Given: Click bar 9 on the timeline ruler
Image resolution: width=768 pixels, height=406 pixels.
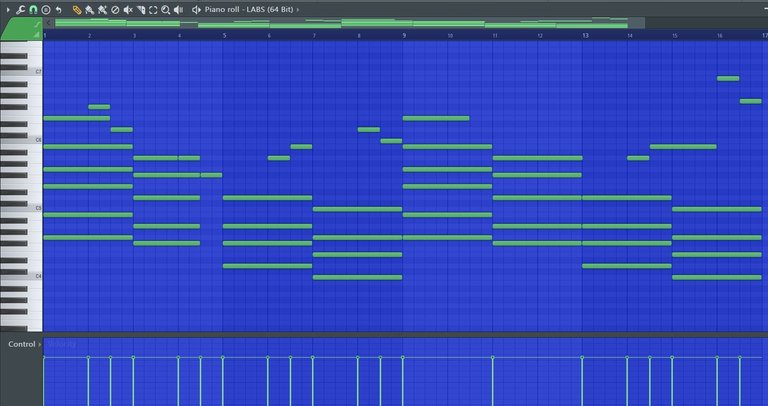Looking at the screenshot, I should [x=404, y=36].
